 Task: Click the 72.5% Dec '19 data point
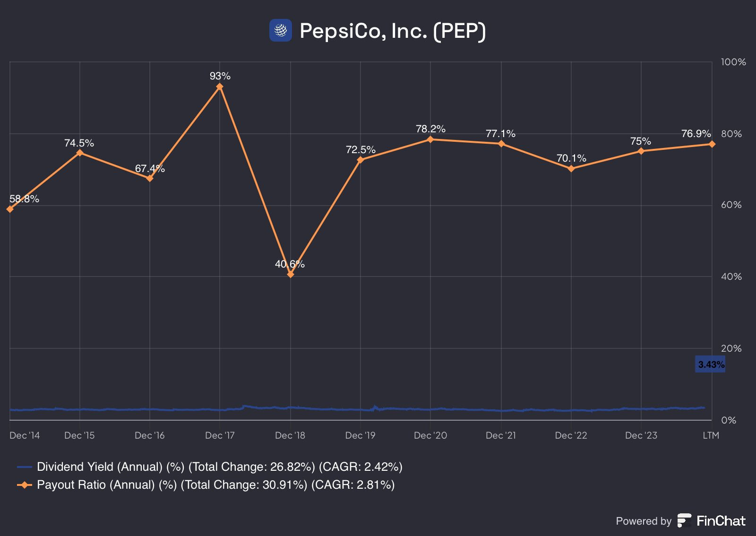coord(361,160)
